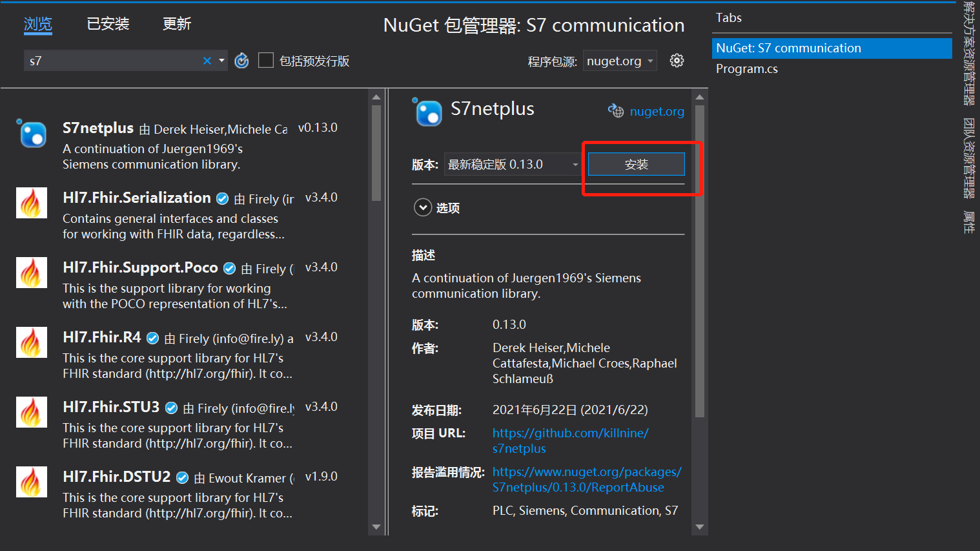
Task: Click verified badge next to Hl7.Fhir.DSTU2
Action: 182,477
